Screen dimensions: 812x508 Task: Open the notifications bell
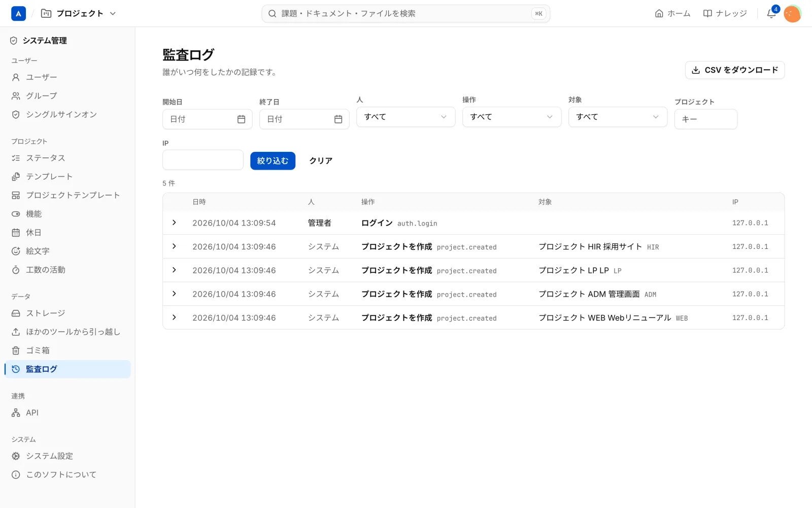pyautogui.click(x=771, y=14)
